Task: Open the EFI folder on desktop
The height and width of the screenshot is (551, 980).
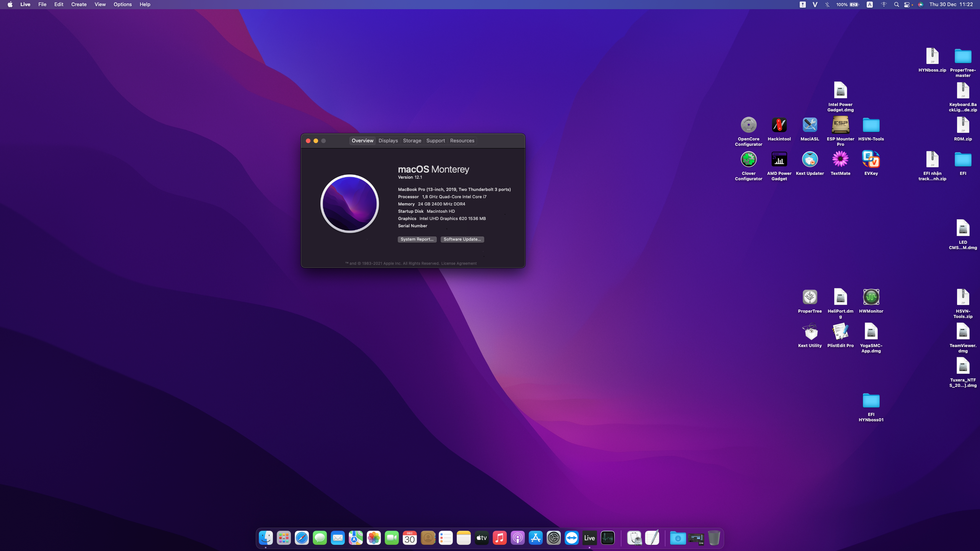Action: (963, 160)
